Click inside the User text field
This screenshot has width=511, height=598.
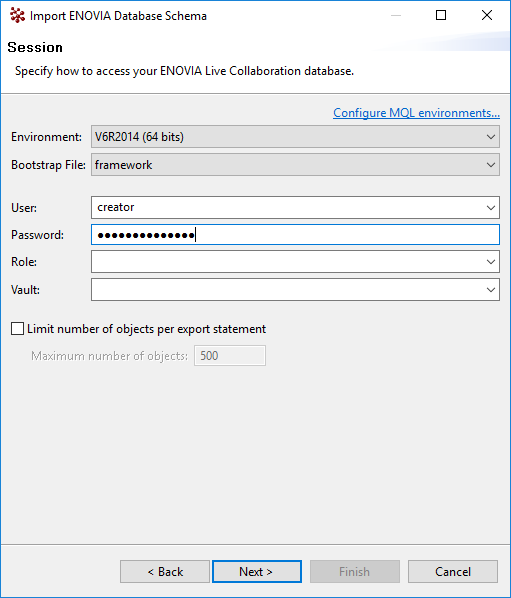pos(288,207)
